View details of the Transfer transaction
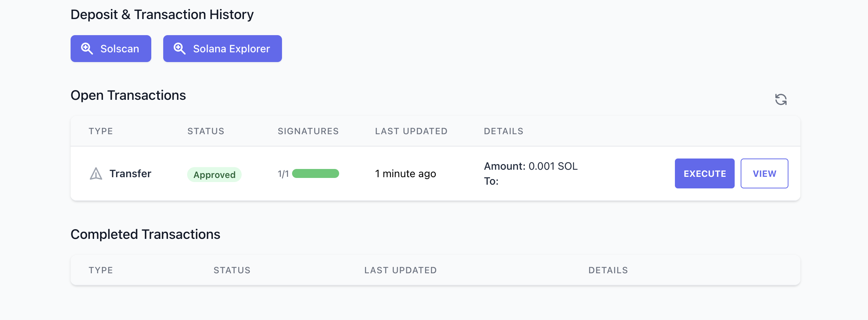The width and height of the screenshot is (868, 320). 764,173
